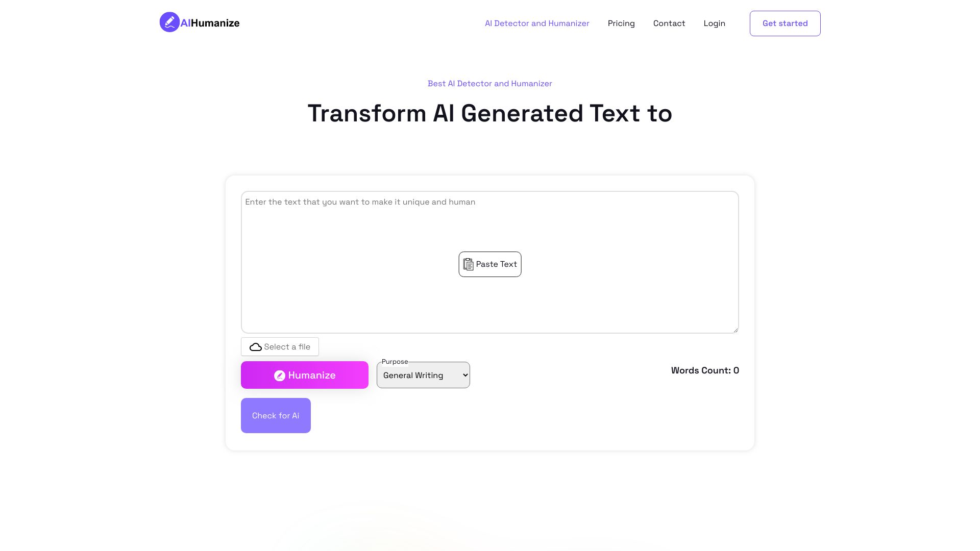Viewport: 980px width, 551px height.
Task: Click the AI Detector and Humanizer nav icon
Action: pyautogui.click(x=536, y=23)
